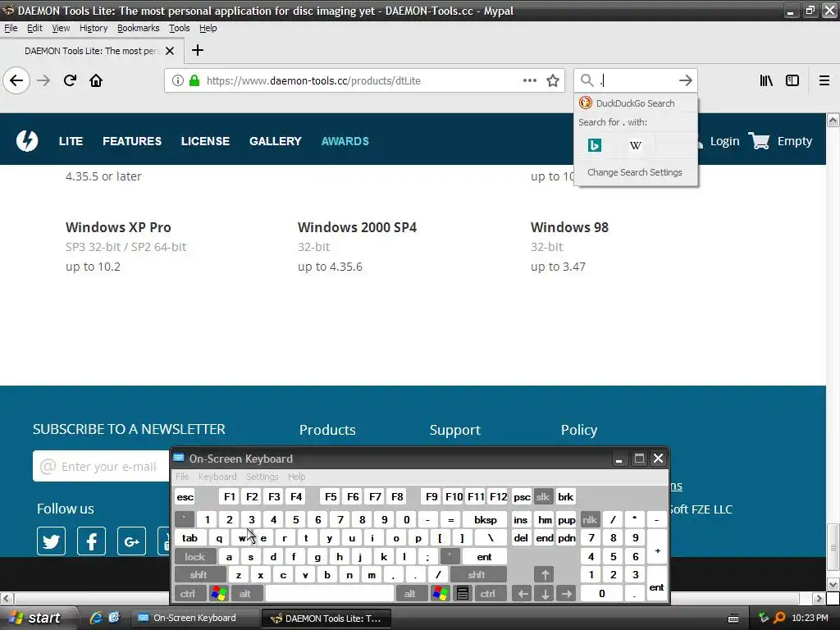This screenshot has width=840, height=630.
Task: Click the browser search input box
Action: click(x=635, y=81)
